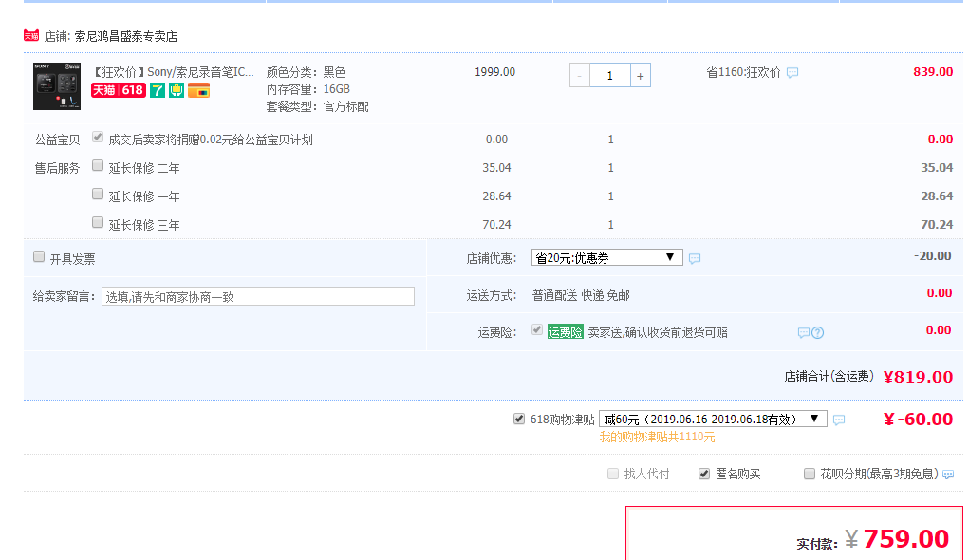
Task: Click the question mark help icon for 运费险
Action: pos(817,332)
